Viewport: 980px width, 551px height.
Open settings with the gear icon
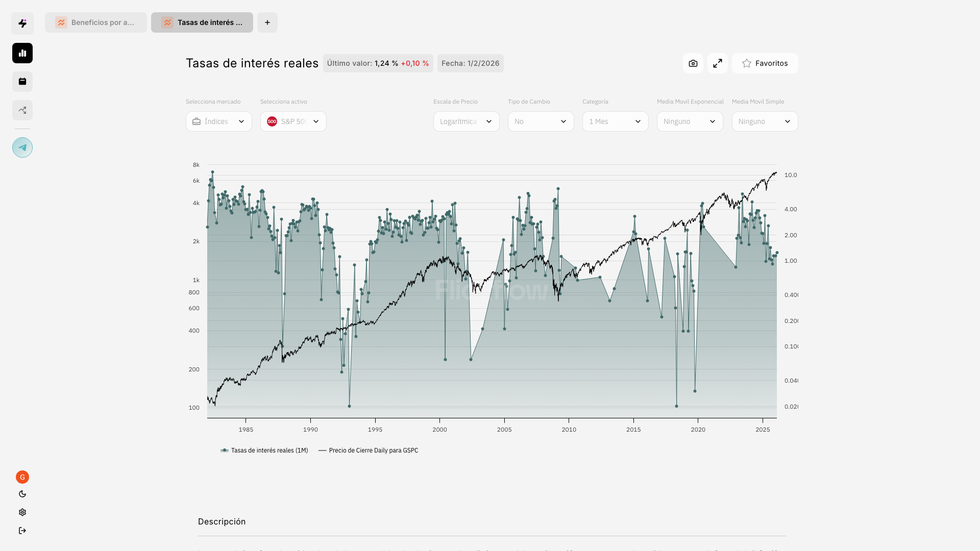pos(22,512)
